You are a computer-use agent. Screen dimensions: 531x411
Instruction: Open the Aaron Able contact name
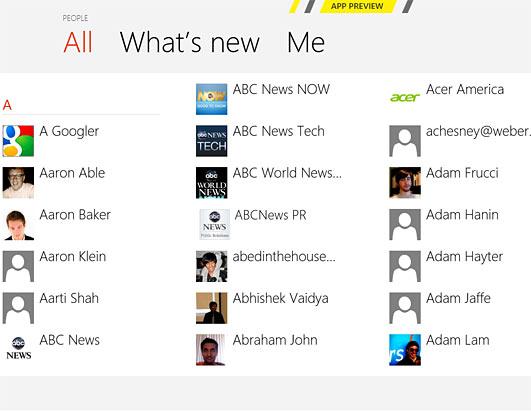[x=72, y=173]
